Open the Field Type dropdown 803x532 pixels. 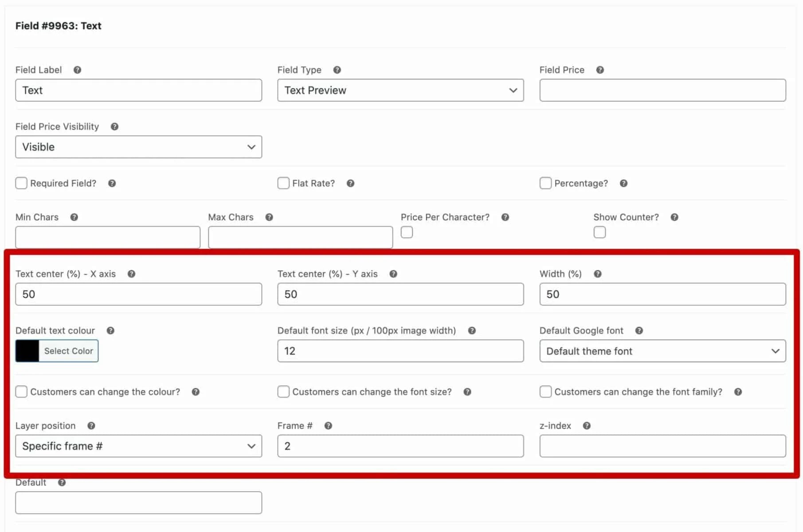(400, 90)
